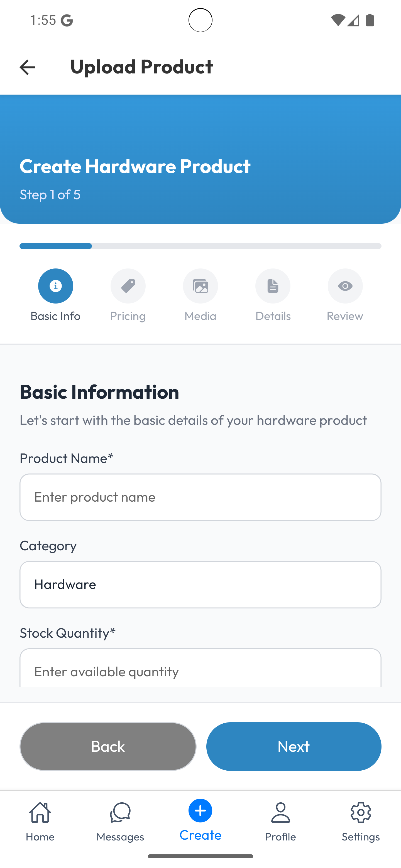Open the Messages chat icon
The height and width of the screenshot is (868, 401).
coord(120,812)
